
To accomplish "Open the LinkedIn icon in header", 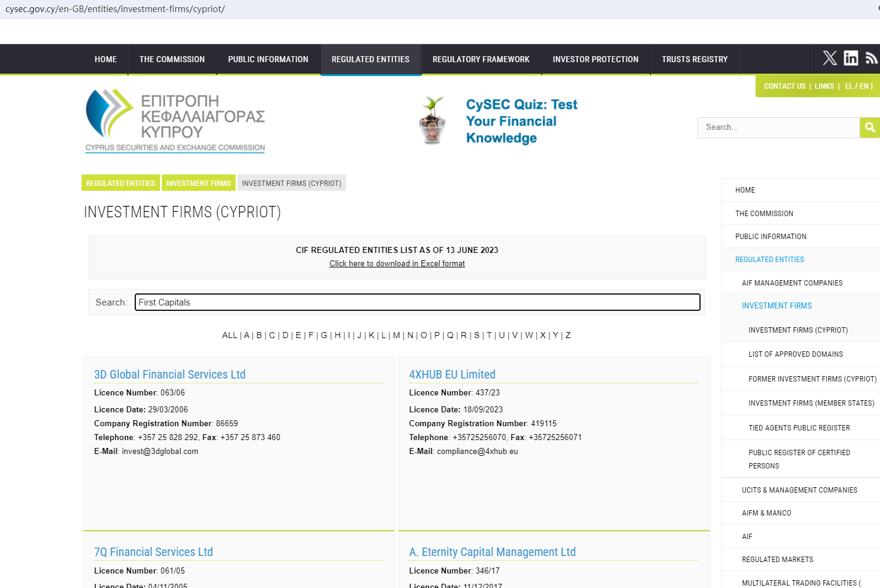I will click(850, 58).
